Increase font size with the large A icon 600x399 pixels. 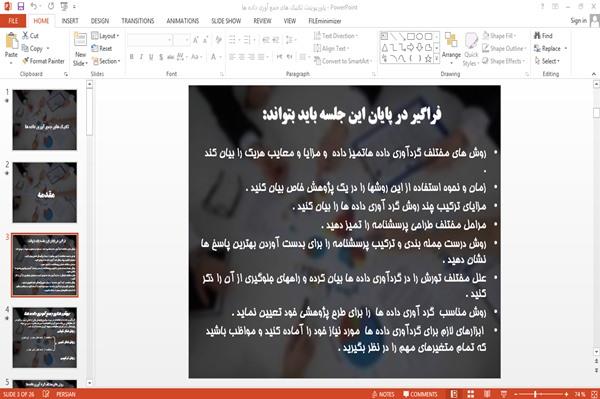point(196,40)
